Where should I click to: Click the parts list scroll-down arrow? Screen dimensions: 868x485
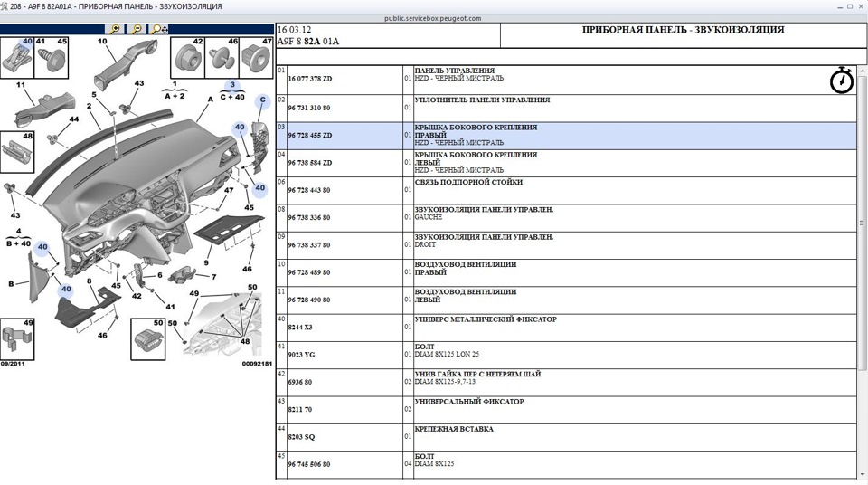[862, 474]
